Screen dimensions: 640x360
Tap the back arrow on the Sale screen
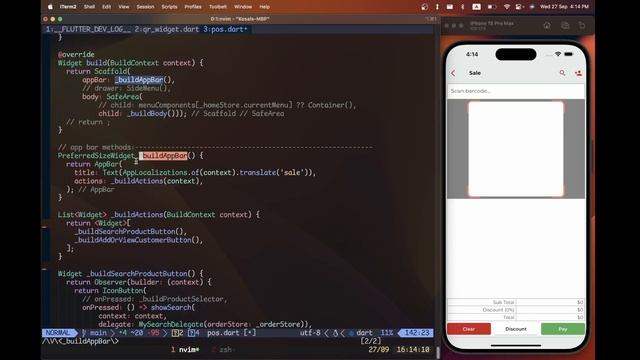(x=453, y=73)
